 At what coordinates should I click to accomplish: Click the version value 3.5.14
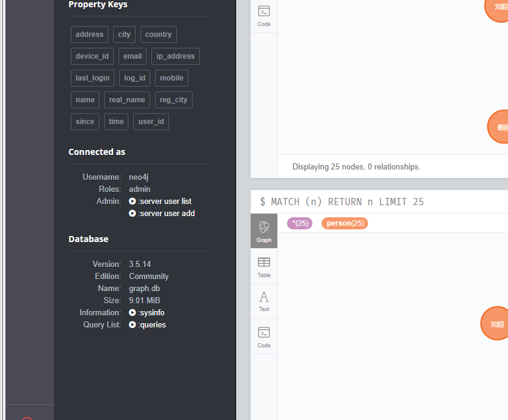coord(140,264)
